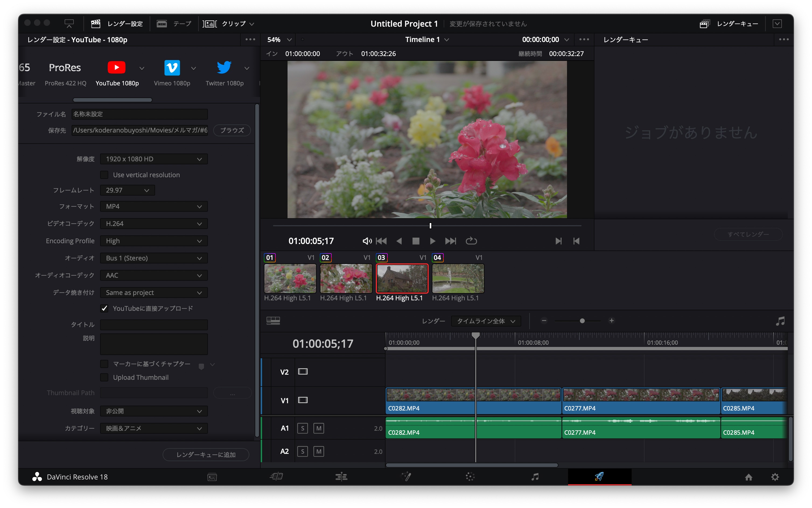This screenshot has width=812, height=508.
Task: Uncheck YouTubeに直接アップロード checkbox
Action: pos(104,308)
